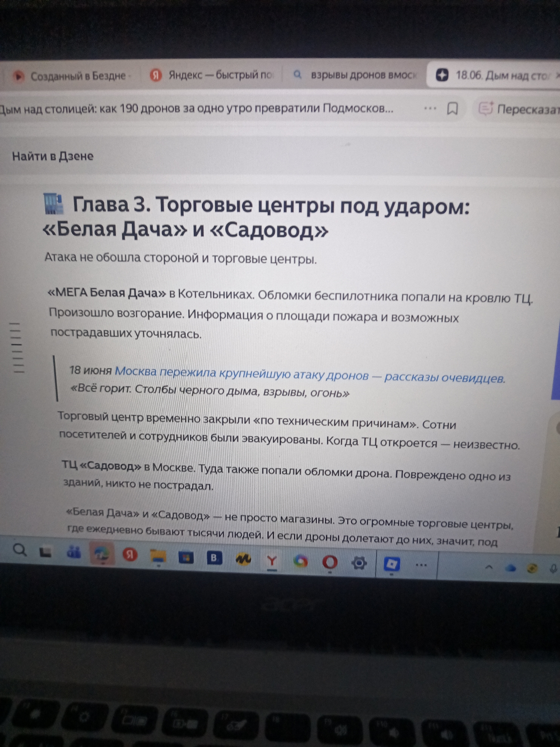
Task: Open Task View from the taskbar
Action: click(x=46, y=552)
